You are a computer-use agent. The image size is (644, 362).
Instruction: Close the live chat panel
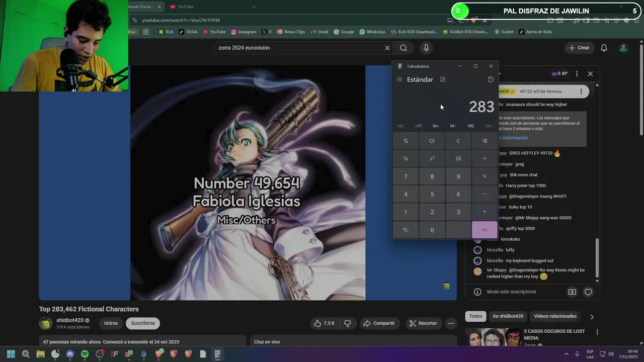tap(590, 73)
